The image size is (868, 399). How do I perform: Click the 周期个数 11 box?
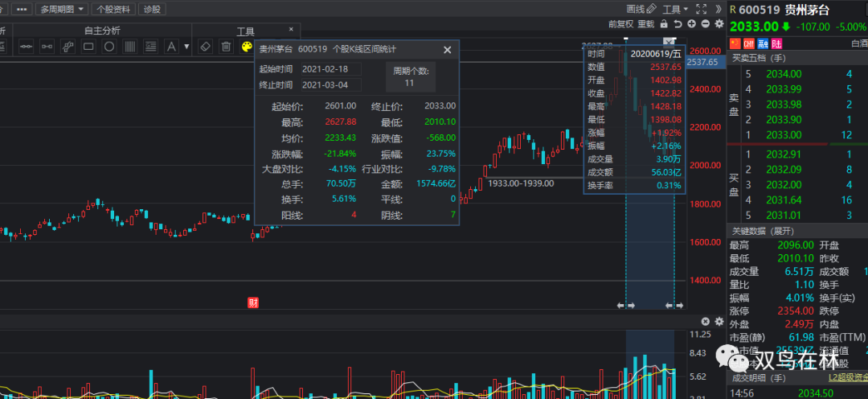pos(411,76)
